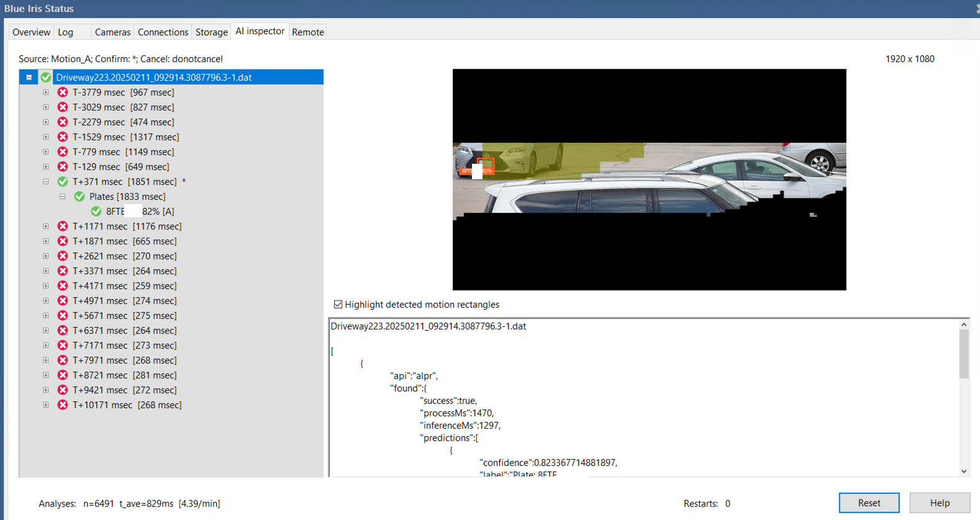Click the JSON panel scrollbar thumb
The height and width of the screenshot is (520, 980).
pyautogui.click(x=964, y=354)
